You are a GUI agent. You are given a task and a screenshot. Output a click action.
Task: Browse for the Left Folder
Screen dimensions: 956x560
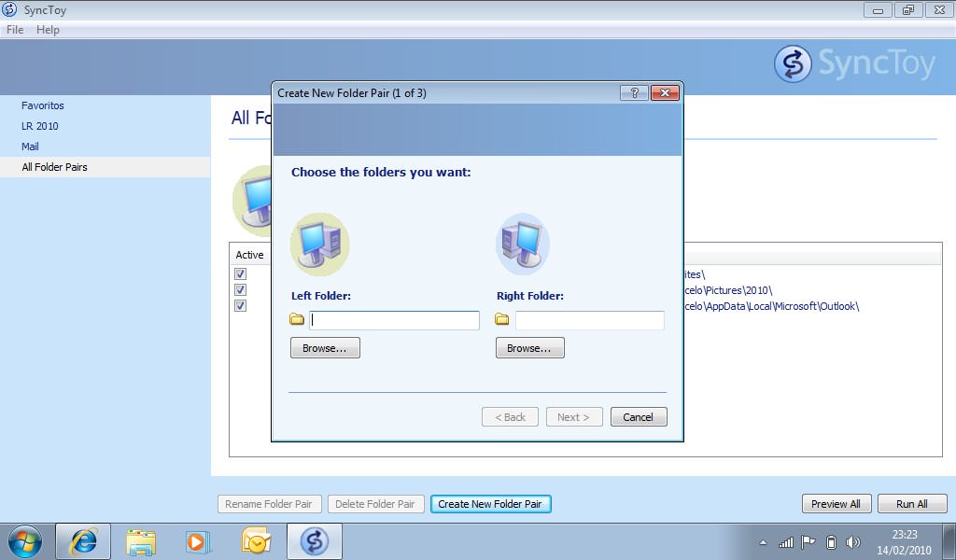pyautogui.click(x=325, y=348)
